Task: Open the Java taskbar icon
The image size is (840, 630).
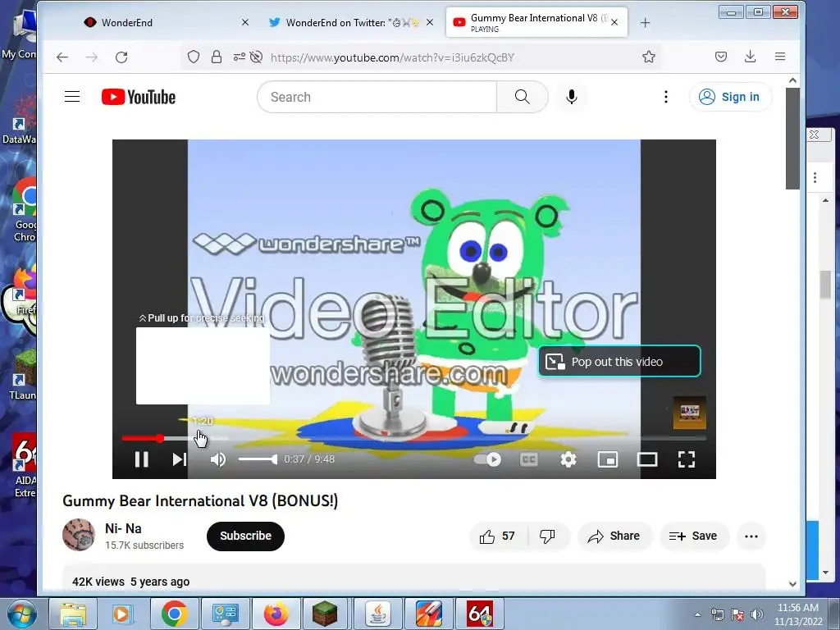Action: click(x=377, y=614)
